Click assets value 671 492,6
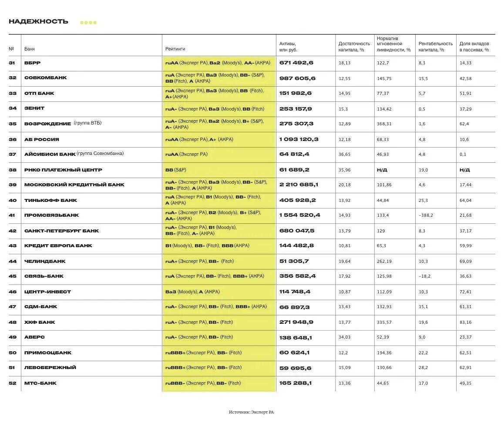The height and width of the screenshot is (430, 504). click(x=296, y=63)
